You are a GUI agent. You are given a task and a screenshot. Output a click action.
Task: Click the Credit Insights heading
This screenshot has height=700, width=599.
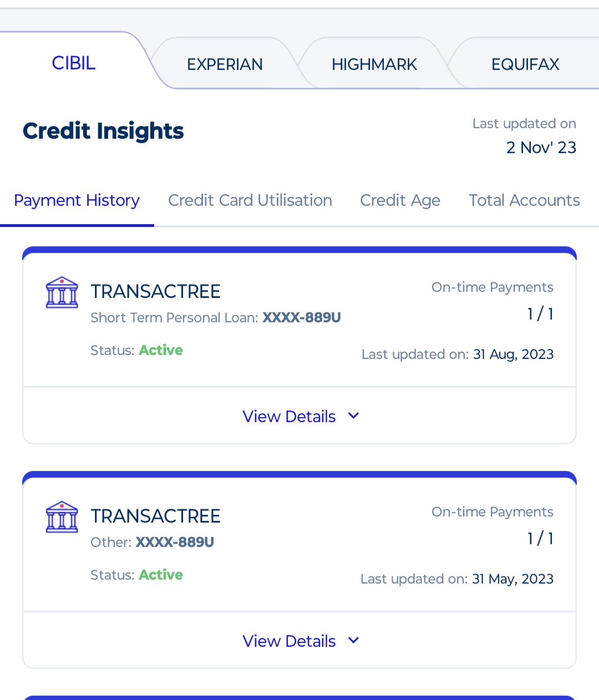[103, 131]
